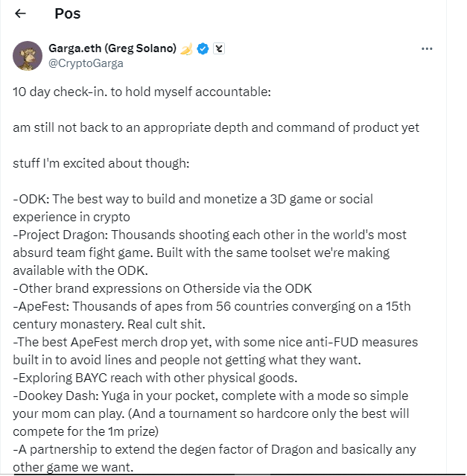Click the Pos page heading
Viewport: 467px width, 476px height.
(x=68, y=13)
